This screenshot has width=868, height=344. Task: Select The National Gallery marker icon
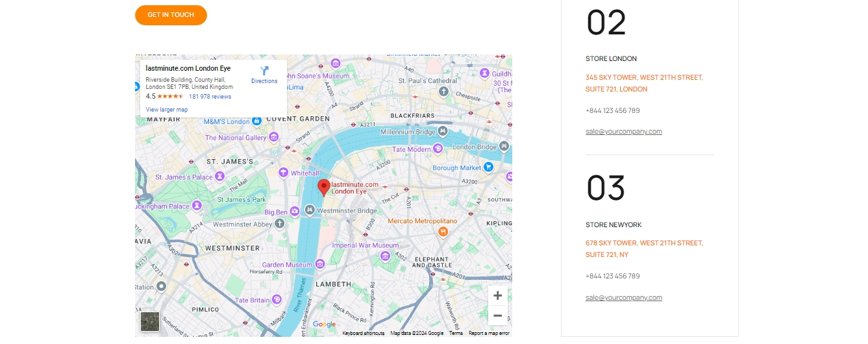coord(274,138)
